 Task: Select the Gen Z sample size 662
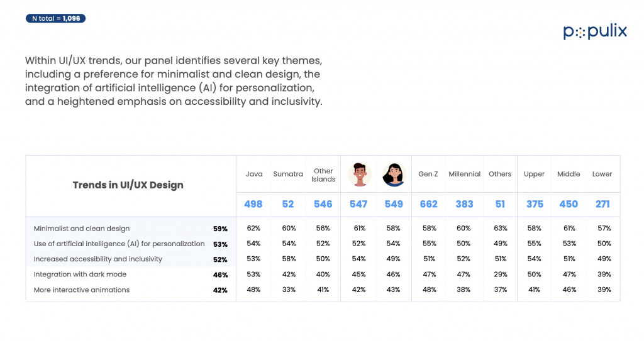(x=428, y=204)
